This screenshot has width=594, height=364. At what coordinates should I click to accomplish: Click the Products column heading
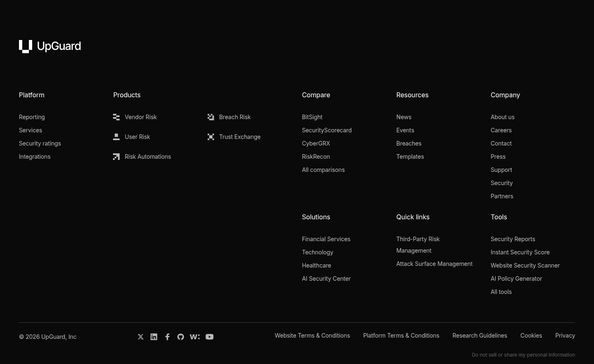coord(127,95)
